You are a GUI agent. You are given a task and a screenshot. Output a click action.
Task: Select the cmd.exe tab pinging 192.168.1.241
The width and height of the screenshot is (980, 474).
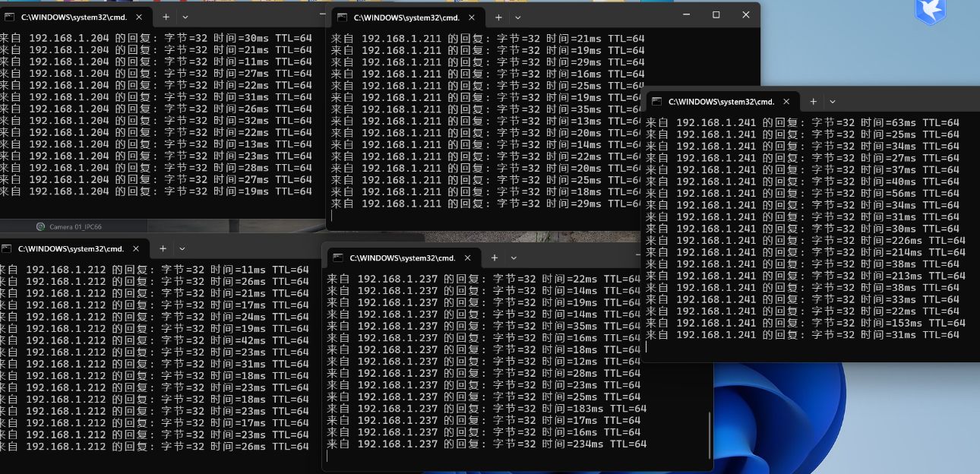point(722,101)
